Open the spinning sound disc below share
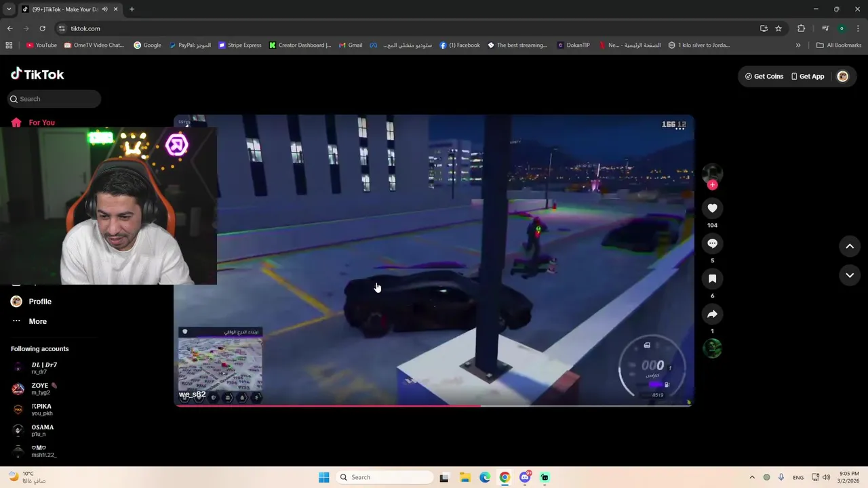This screenshot has width=868, height=488. click(712, 348)
